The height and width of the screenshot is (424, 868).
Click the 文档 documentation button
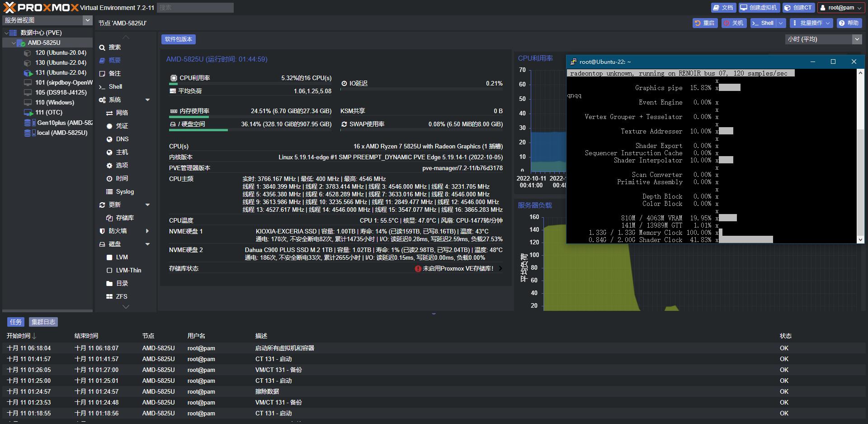[723, 8]
